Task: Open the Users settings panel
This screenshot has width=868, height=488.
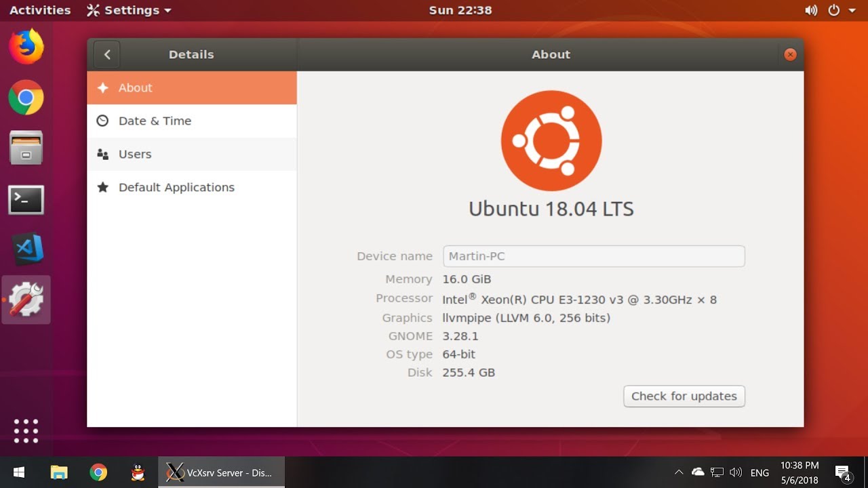Action: pos(192,154)
